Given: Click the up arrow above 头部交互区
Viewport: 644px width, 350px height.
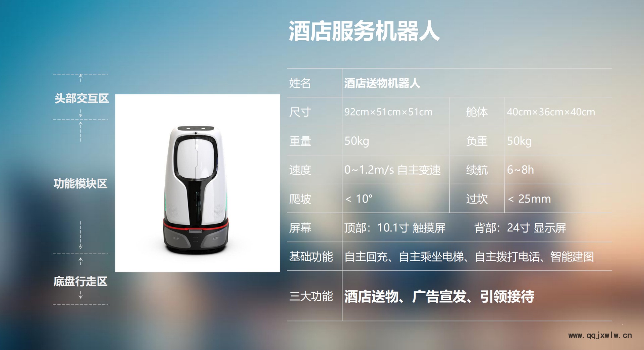Looking at the screenshot, I should (x=80, y=78).
